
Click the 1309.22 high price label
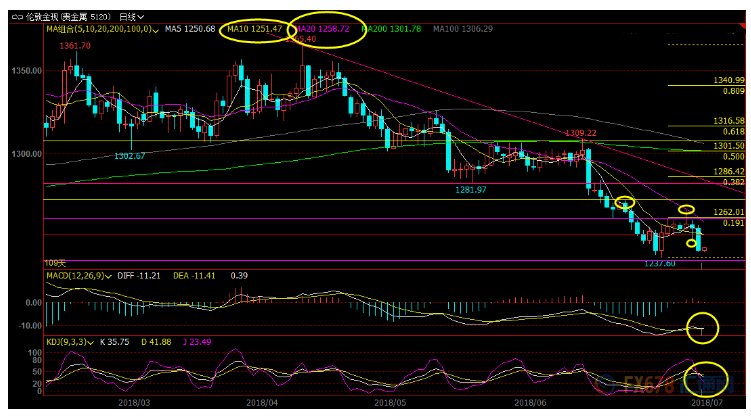tap(580, 133)
